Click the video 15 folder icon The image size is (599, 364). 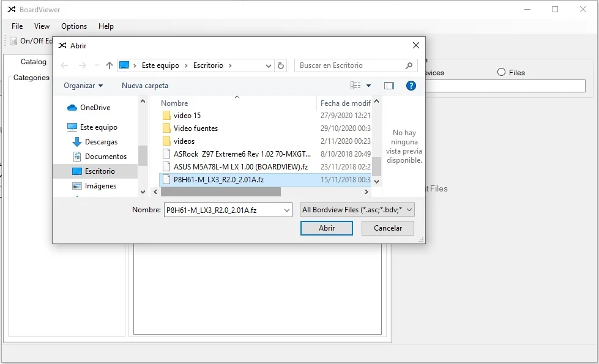(166, 116)
